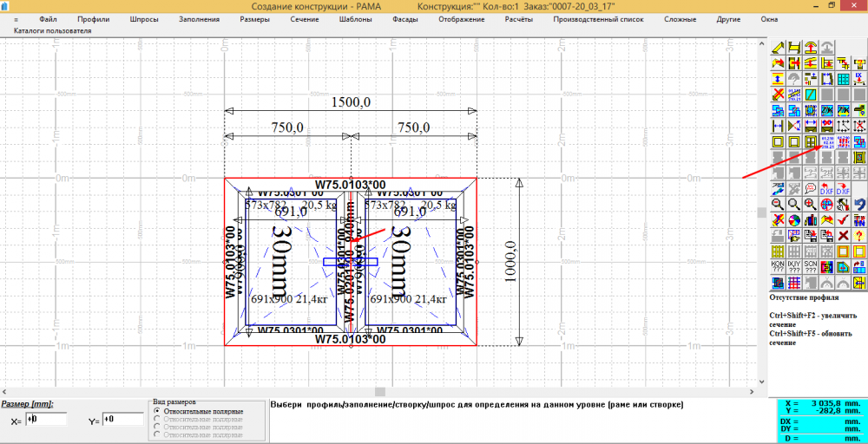This screenshot has width=868, height=444.
Task: Open the Шаблоны menu
Action: coord(355,19)
